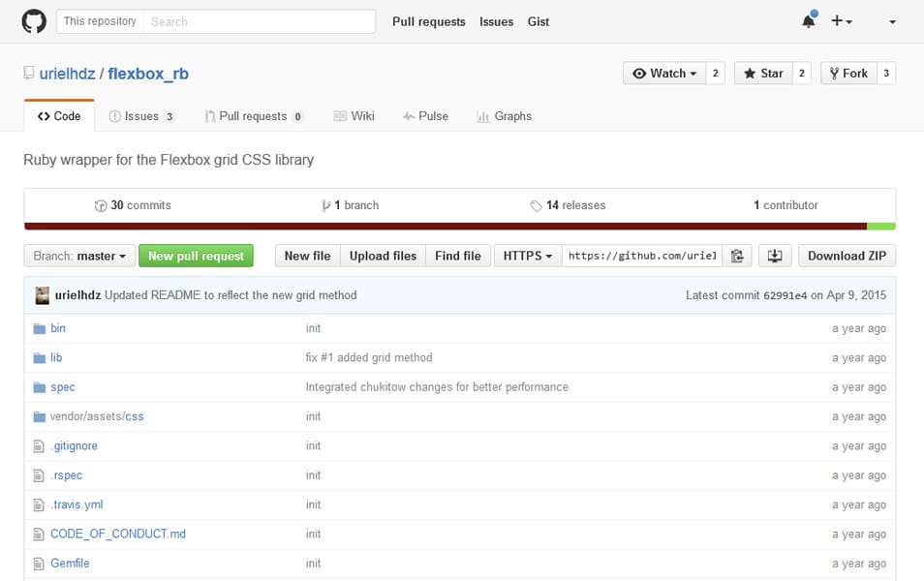View the watchers count of 2
The image size is (924, 581).
click(x=716, y=73)
